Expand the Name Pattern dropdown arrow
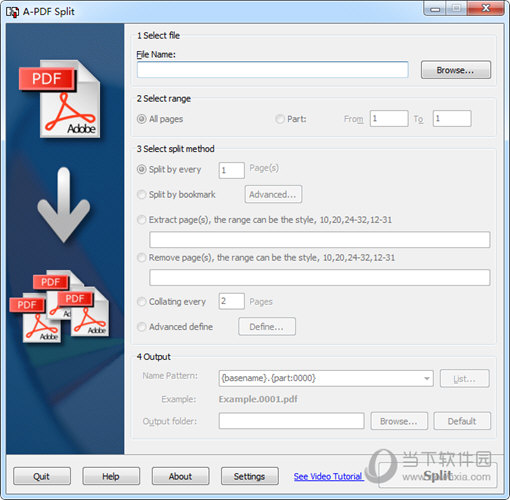This screenshot has height=500, width=510. point(427,378)
